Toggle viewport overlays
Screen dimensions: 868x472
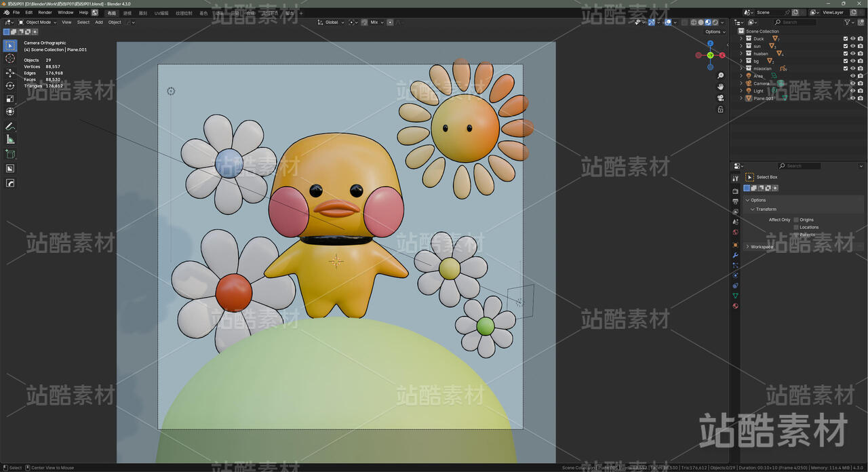pos(668,22)
